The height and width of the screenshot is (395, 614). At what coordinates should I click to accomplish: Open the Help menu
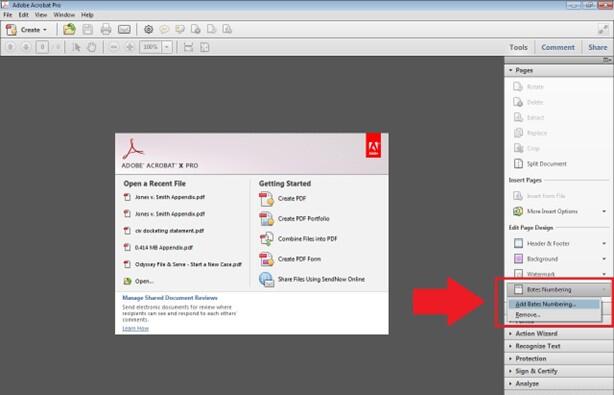point(87,15)
